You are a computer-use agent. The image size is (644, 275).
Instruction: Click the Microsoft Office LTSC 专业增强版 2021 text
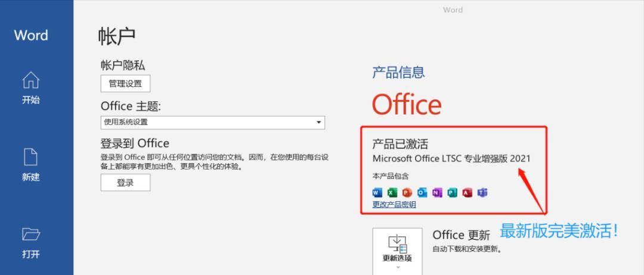(451, 158)
